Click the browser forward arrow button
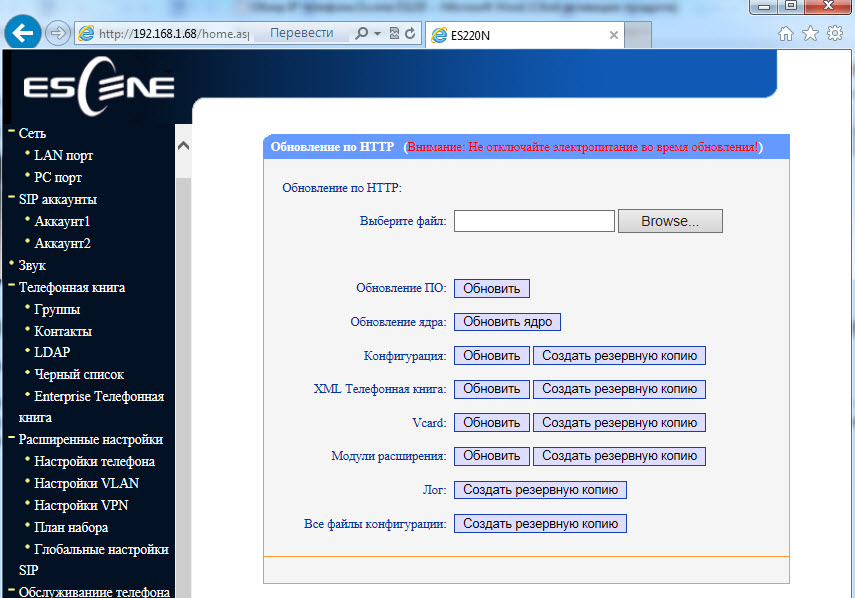This screenshot has width=855, height=598. pyautogui.click(x=57, y=33)
